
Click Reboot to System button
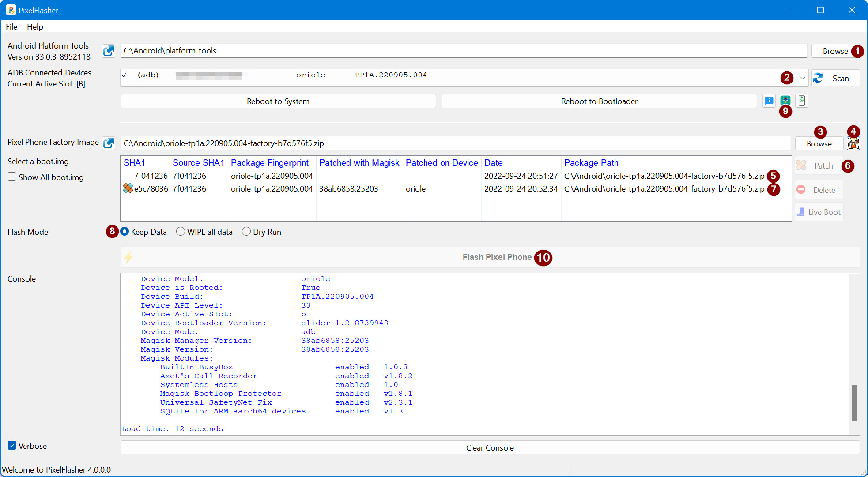pyautogui.click(x=278, y=101)
